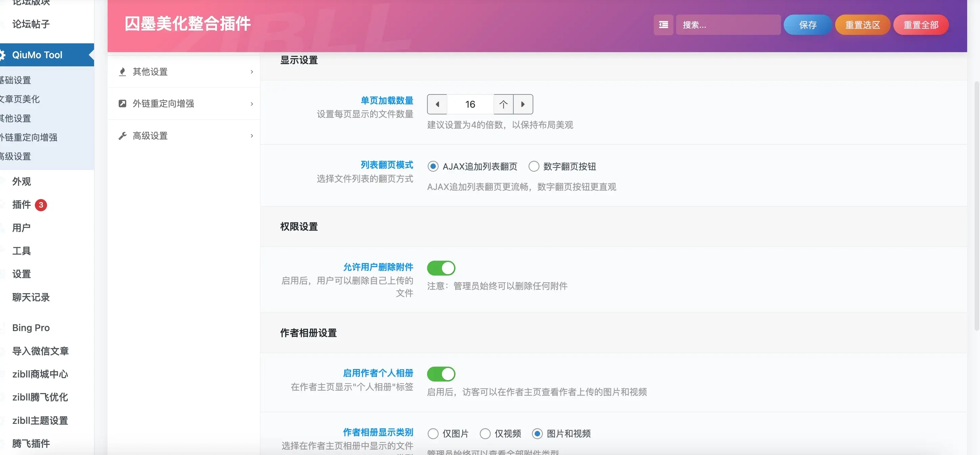Open zibll主题设置 sidebar menu
Screen dimensions: 980x455
(x=40, y=420)
